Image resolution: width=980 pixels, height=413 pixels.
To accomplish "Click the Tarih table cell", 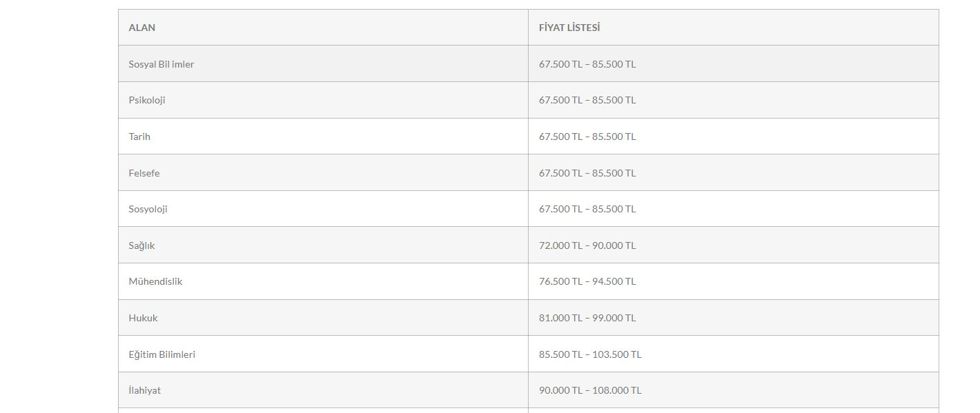I will tap(323, 137).
